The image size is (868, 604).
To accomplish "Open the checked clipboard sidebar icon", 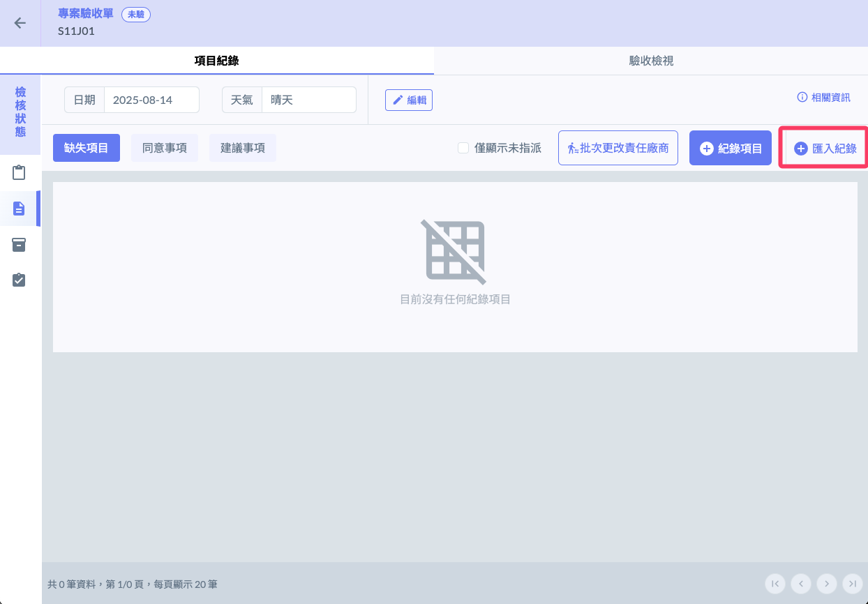I will tap(19, 280).
